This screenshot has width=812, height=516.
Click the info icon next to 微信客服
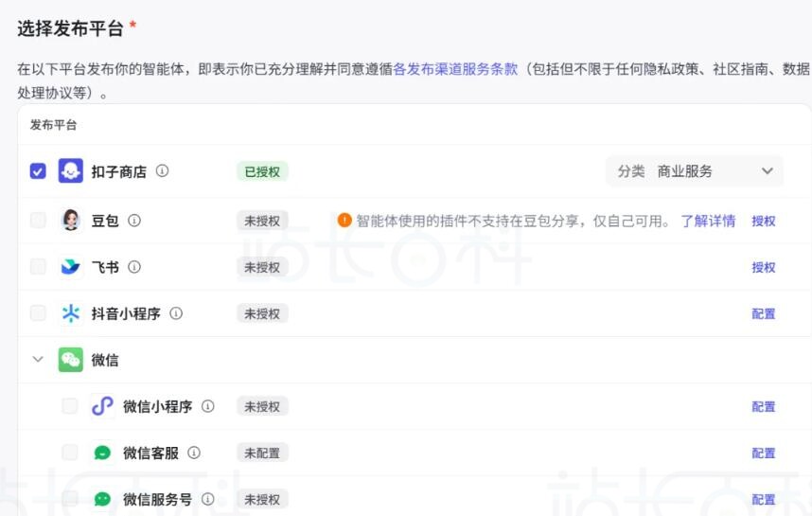pos(194,453)
